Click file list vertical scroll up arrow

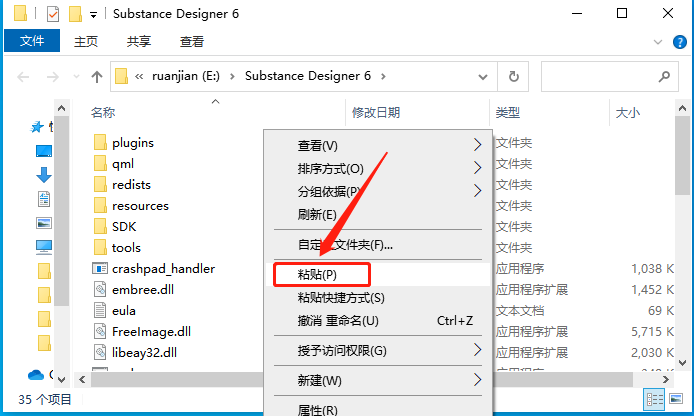[x=682, y=108]
